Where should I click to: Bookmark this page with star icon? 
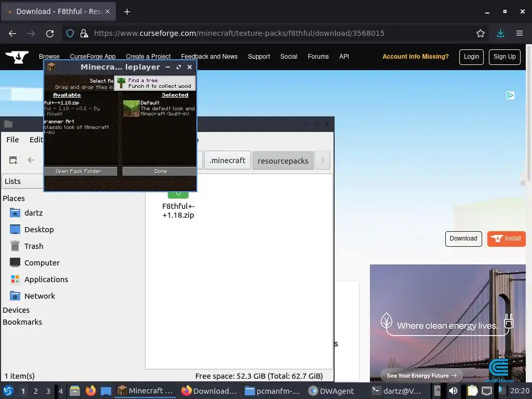click(480, 33)
